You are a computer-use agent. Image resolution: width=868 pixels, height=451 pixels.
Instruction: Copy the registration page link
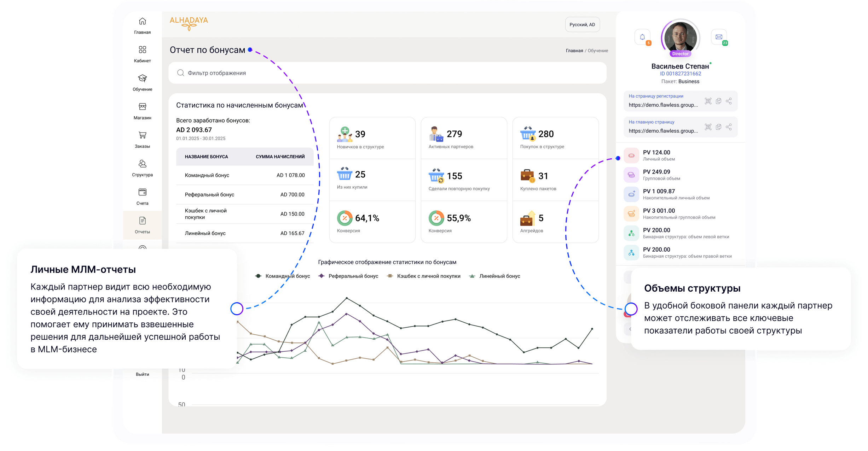tap(718, 101)
